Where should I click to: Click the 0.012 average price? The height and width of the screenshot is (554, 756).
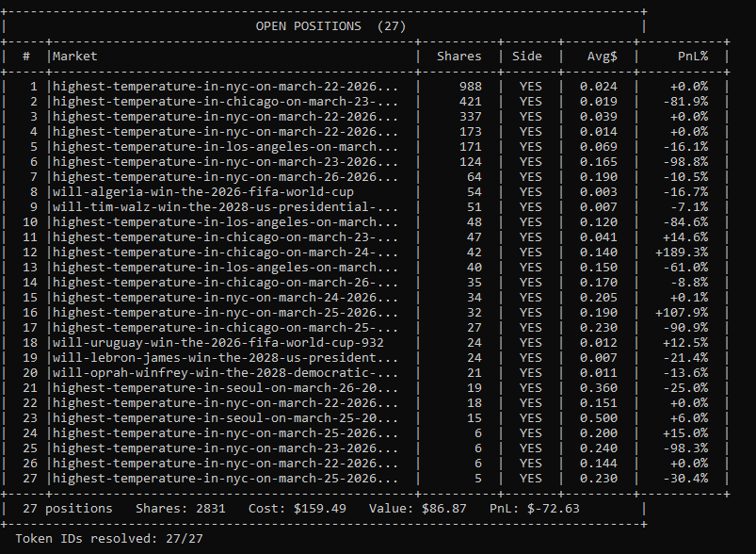tap(599, 343)
